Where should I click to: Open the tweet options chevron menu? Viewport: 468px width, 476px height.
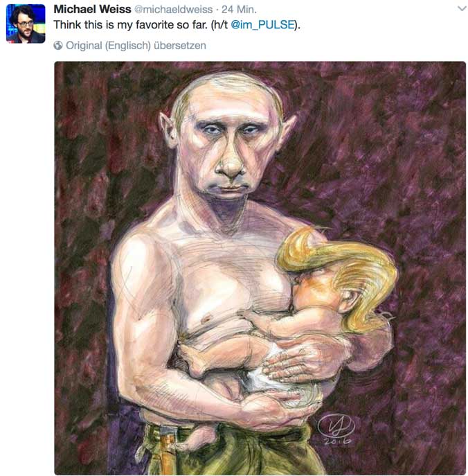point(462,9)
